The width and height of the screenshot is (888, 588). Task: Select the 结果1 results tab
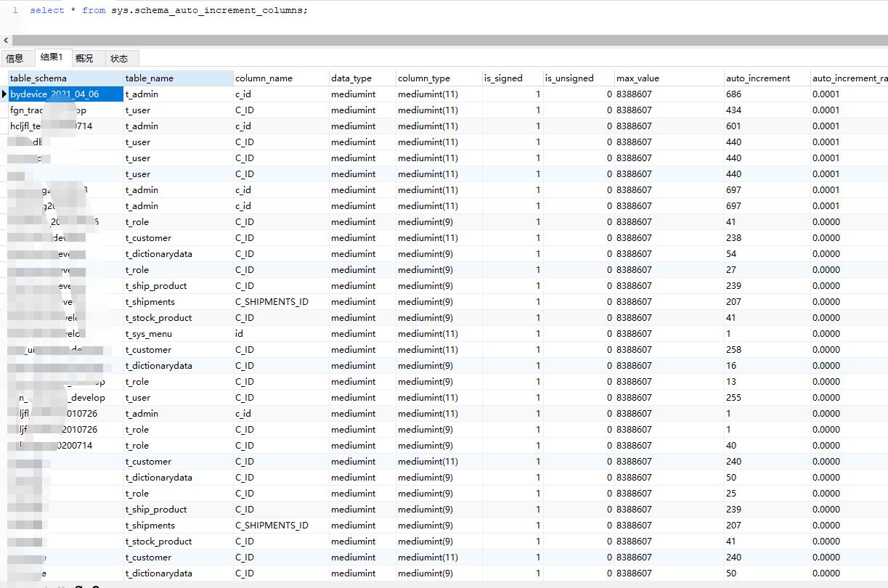(x=50, y=58)
